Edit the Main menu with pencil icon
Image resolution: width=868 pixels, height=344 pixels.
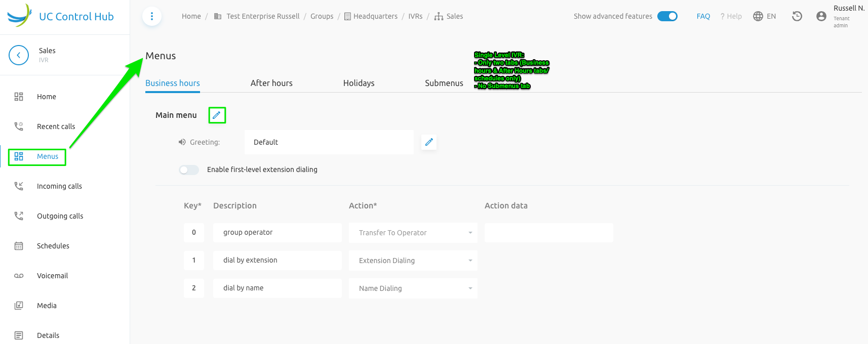[x=217, y=115]
